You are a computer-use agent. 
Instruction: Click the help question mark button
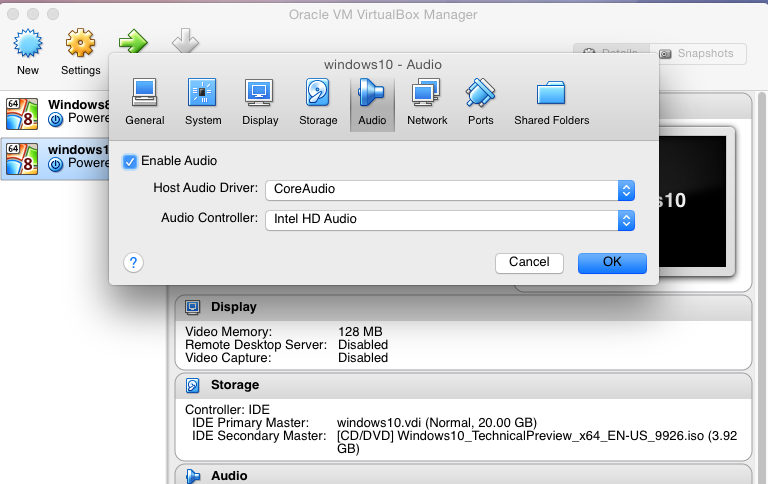click(x=133, y=262)
